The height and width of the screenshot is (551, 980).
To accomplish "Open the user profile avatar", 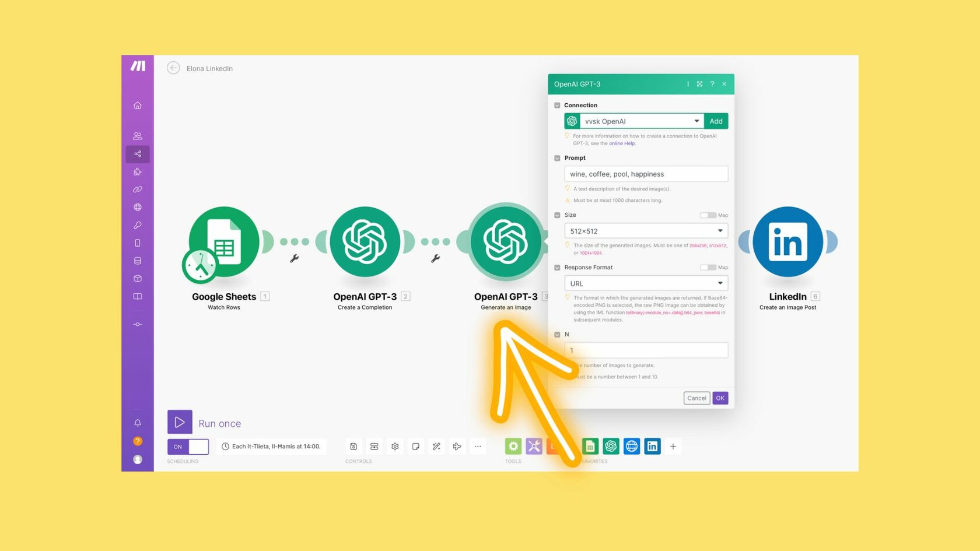I will tap(138, 459).
